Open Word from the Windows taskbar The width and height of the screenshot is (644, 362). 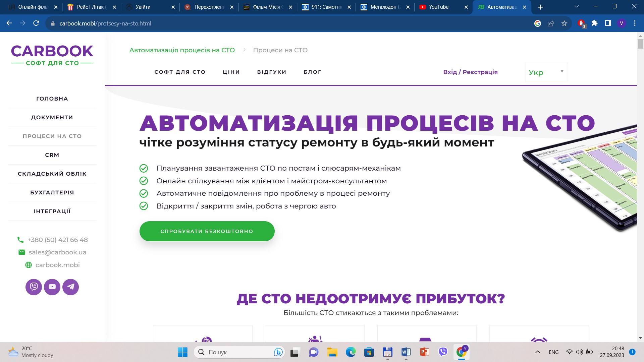[x=406, y=352]
